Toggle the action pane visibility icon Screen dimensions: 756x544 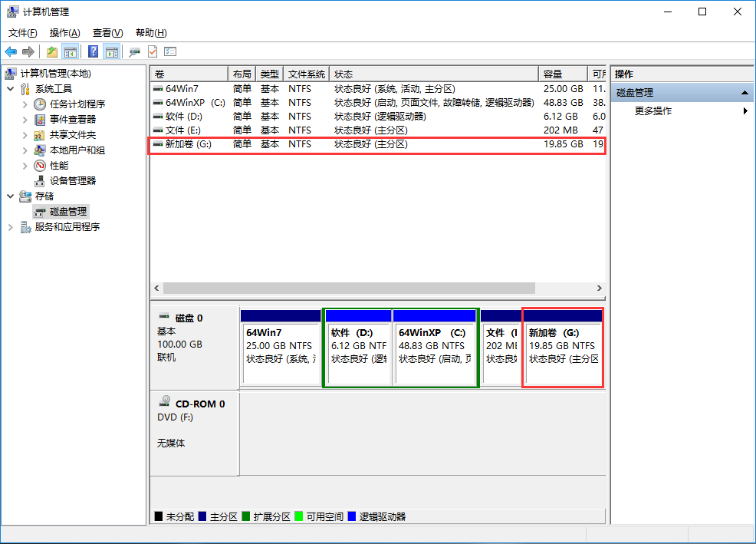112,51
